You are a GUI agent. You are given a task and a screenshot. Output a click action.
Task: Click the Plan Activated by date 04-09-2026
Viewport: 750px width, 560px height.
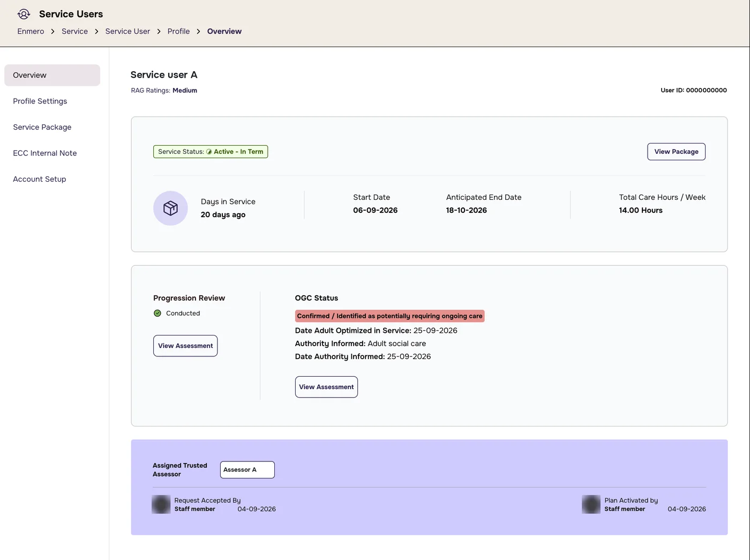687,509
